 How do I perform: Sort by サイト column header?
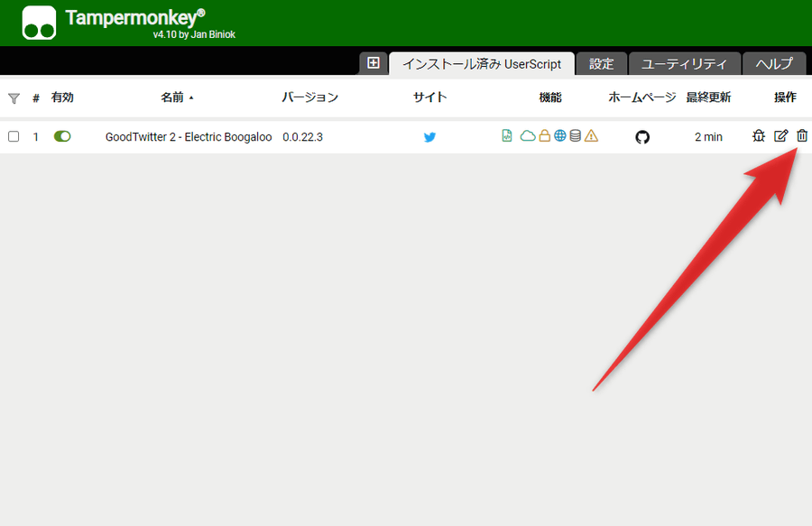click(x=429, y=97)
